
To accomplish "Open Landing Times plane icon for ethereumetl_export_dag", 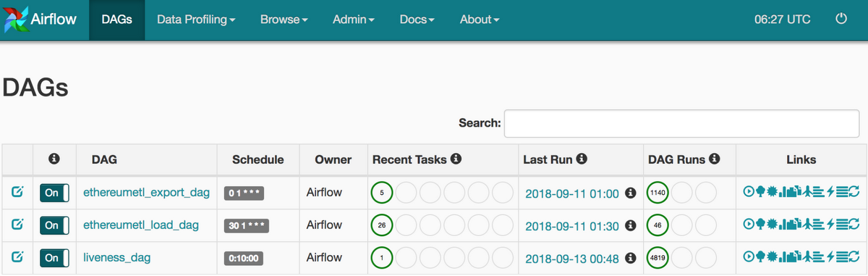I will click(x=807, y=192).
